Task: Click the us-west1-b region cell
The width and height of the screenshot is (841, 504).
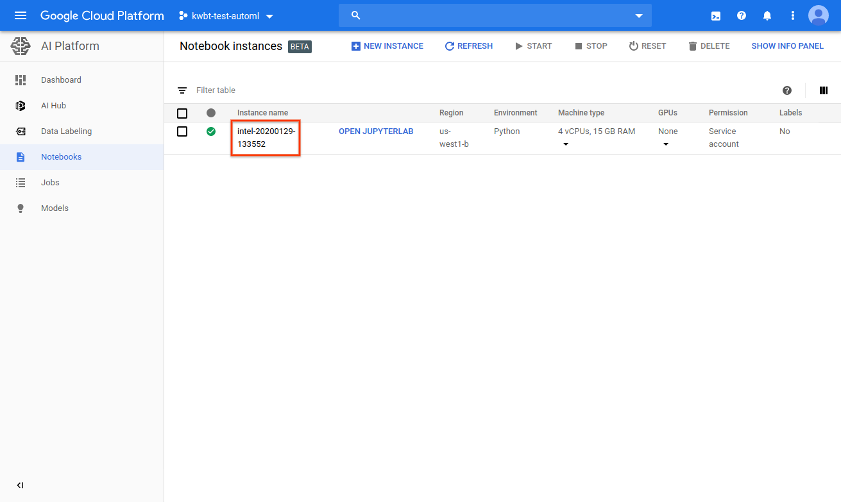Action: [x=454, y=138]
